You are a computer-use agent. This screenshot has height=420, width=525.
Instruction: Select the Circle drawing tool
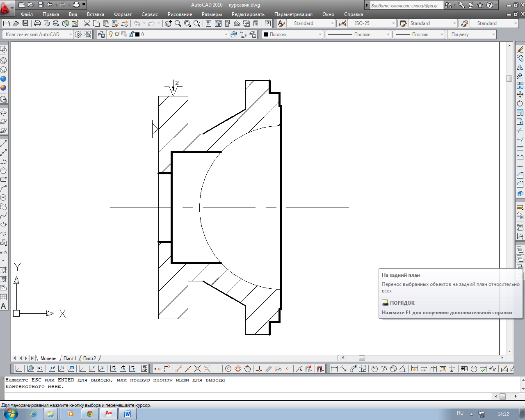(3, 198)
